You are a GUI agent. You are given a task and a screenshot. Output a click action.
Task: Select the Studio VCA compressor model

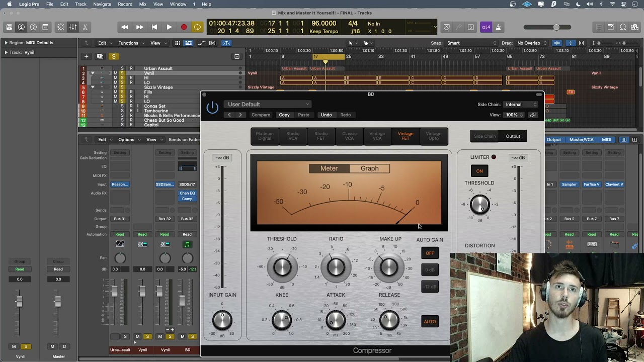coord(293,136)
